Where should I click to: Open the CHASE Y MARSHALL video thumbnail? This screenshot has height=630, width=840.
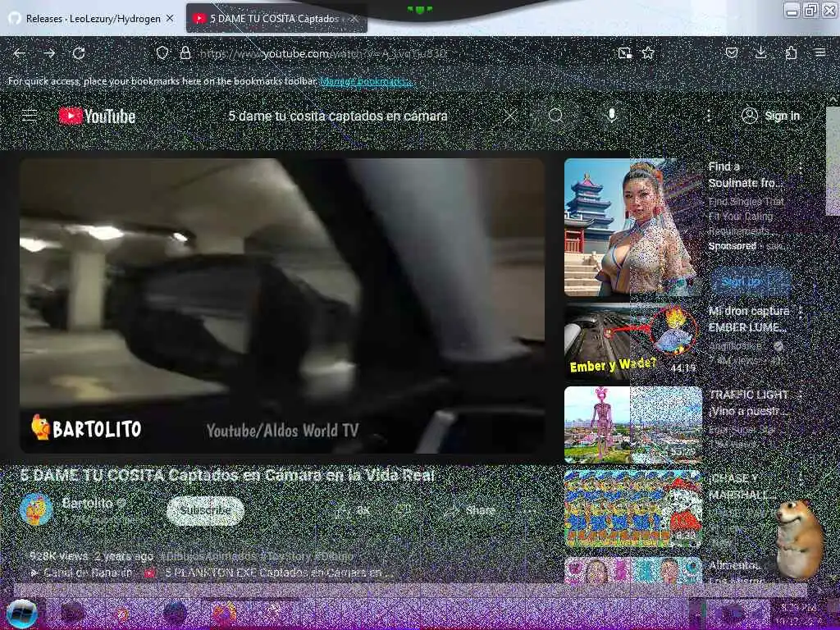633,509
